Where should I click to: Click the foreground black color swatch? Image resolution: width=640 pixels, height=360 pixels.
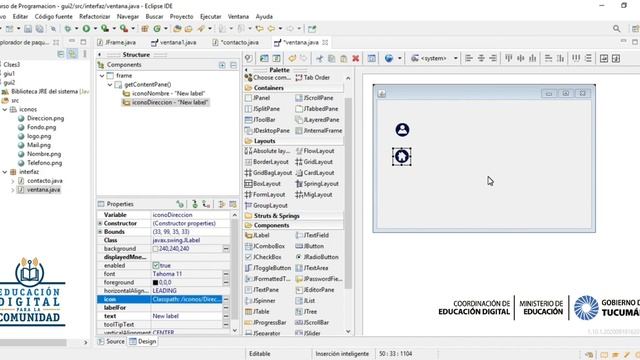click(x=155, y=282)
